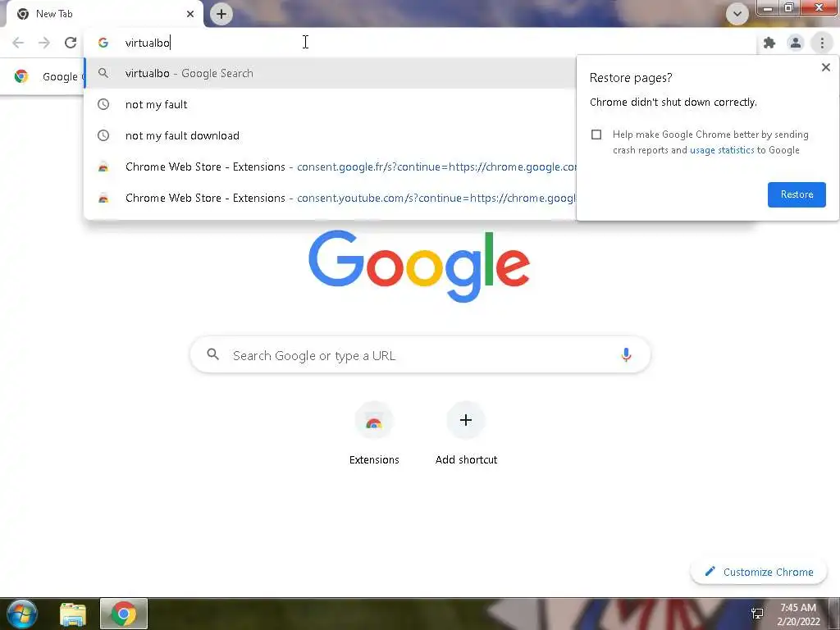The height and width of the screenshot is (630, 840).
Task: Dismiss the Restore pages popup
Action: click(825, 67)
